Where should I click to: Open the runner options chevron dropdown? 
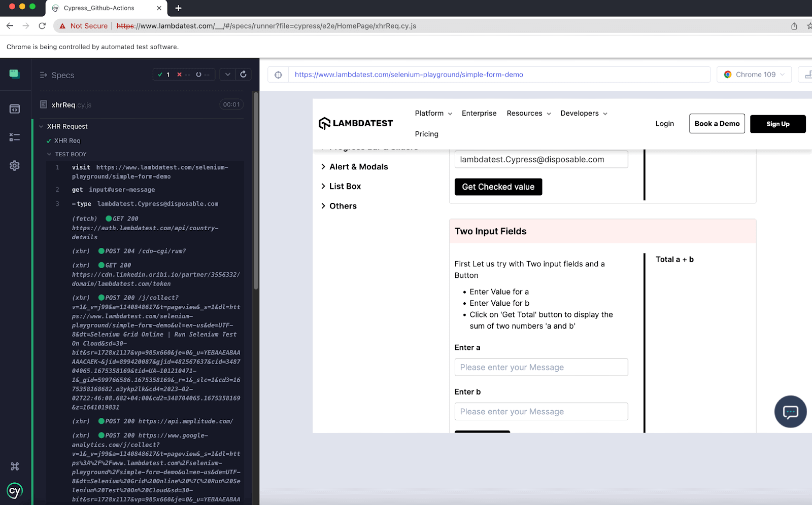coord(227,75)
